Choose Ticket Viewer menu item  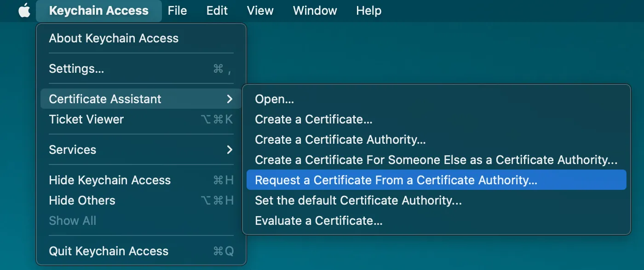click(x=141, y=119)
